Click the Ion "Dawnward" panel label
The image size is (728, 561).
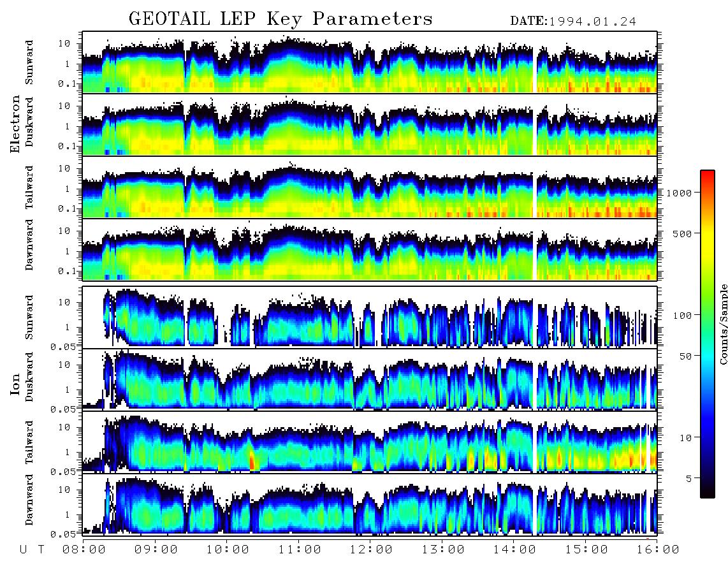[29, 500]
